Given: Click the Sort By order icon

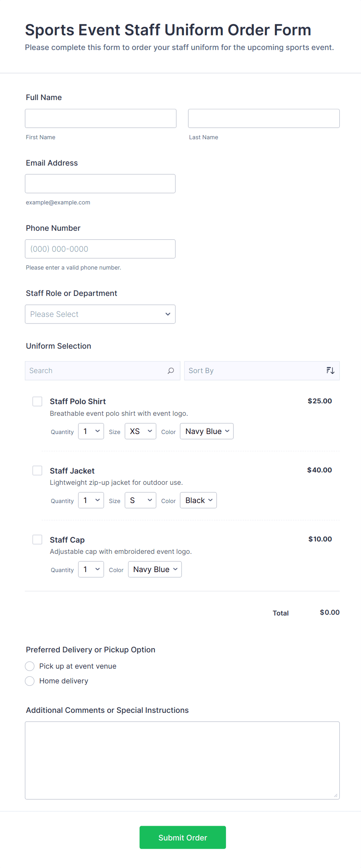Looking at the screenshot, I should point(330,371).
